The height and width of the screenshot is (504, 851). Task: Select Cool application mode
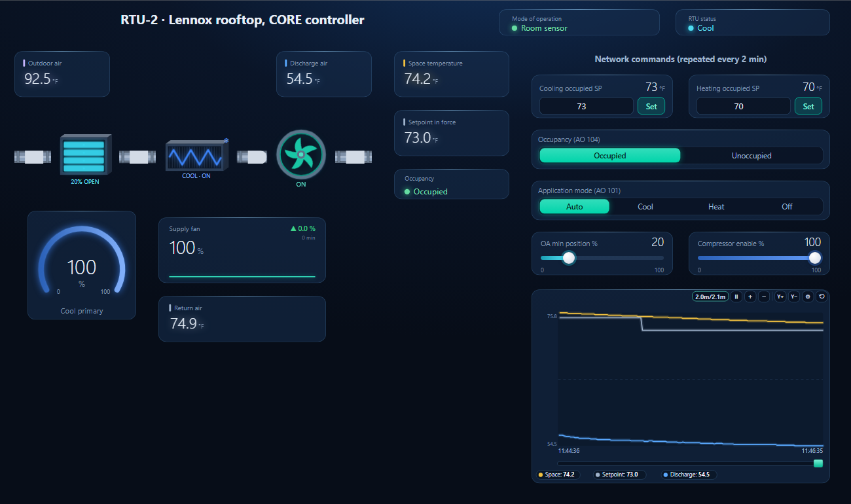[x=645, y=207]
